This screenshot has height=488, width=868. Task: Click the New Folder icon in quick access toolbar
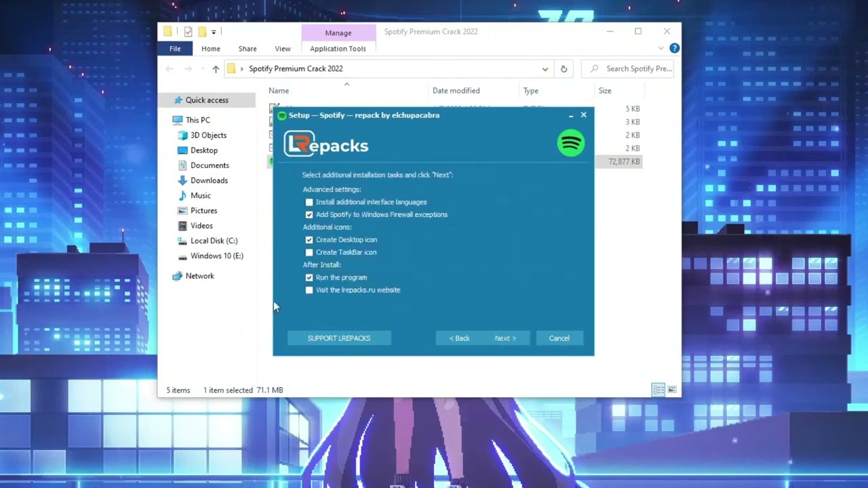(x=201, y=32)
